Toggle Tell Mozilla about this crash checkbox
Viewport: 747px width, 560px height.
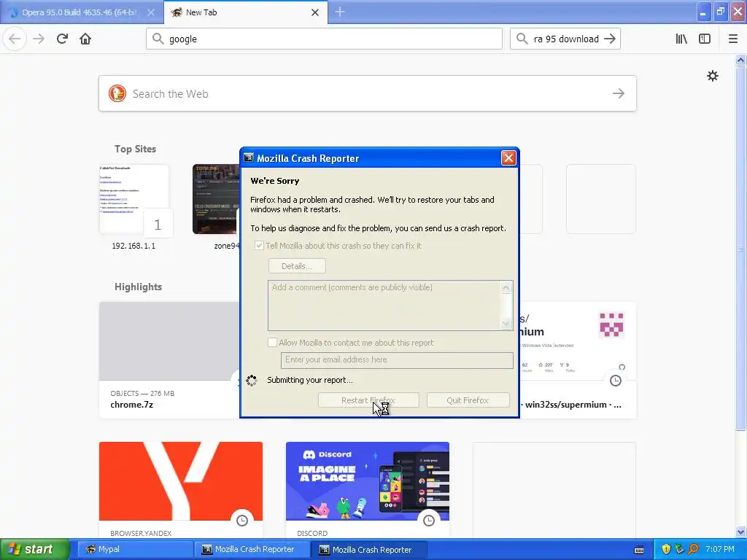click(x=259, y=246)
